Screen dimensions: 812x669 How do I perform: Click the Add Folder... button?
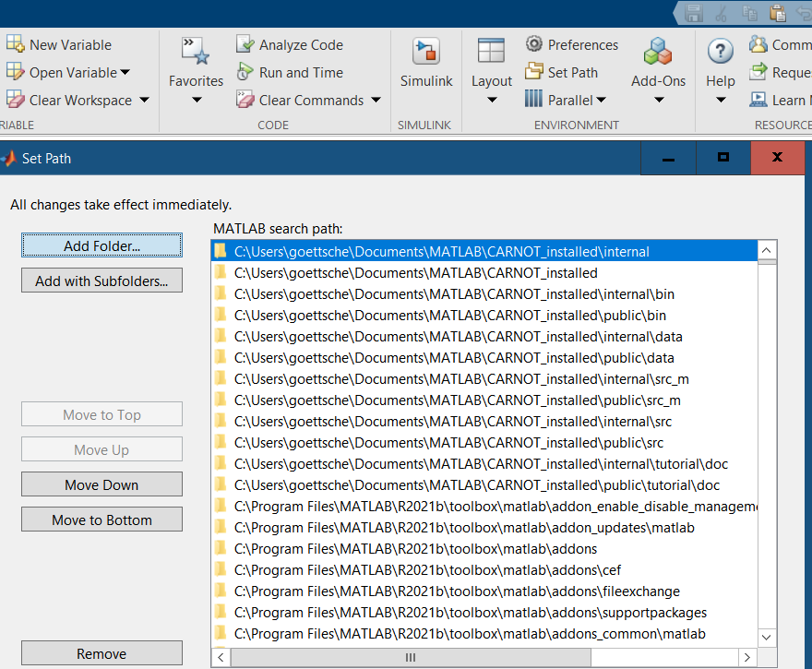[101, 245]
